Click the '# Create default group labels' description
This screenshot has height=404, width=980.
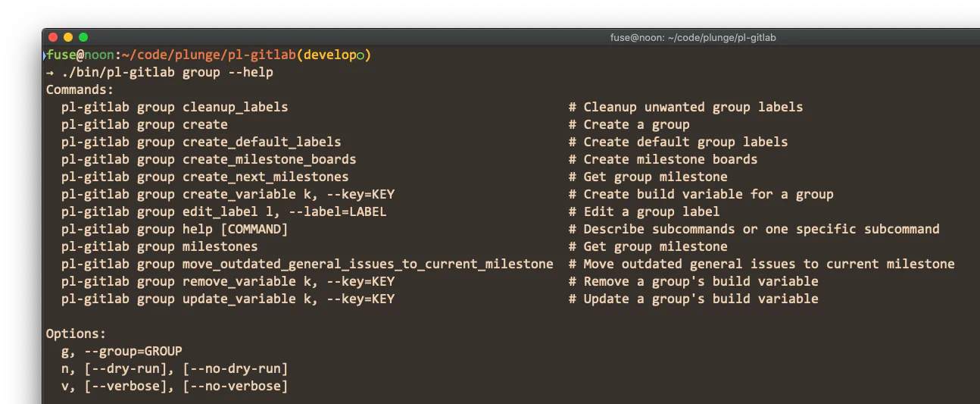(x=679, y=142)
